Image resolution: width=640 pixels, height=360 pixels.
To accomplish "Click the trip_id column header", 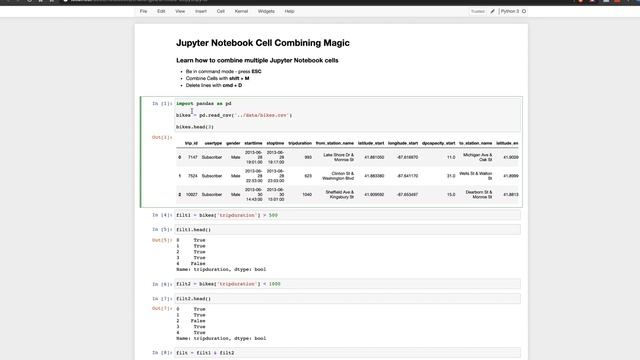I will [x=191, y=143].
